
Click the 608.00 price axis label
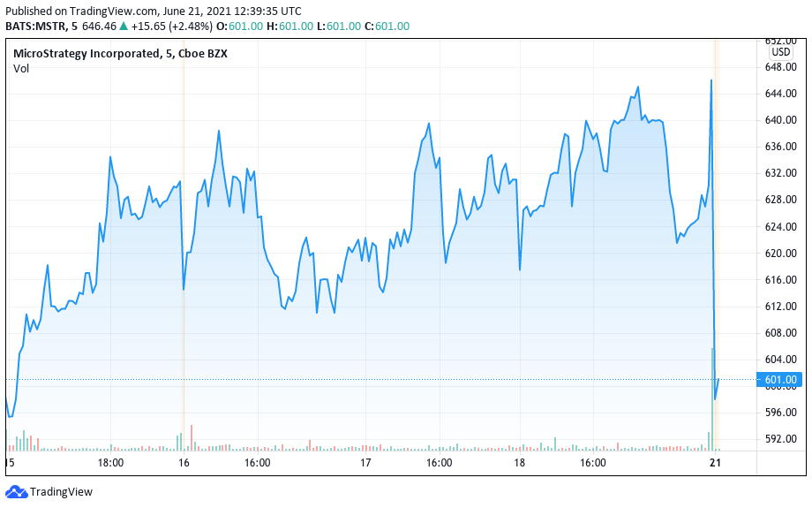pos(780,333)
